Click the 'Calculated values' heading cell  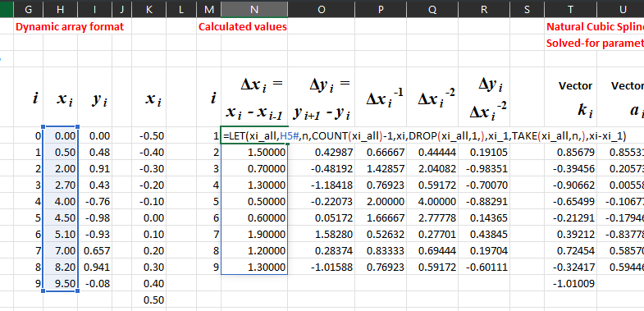click(242, 27)
